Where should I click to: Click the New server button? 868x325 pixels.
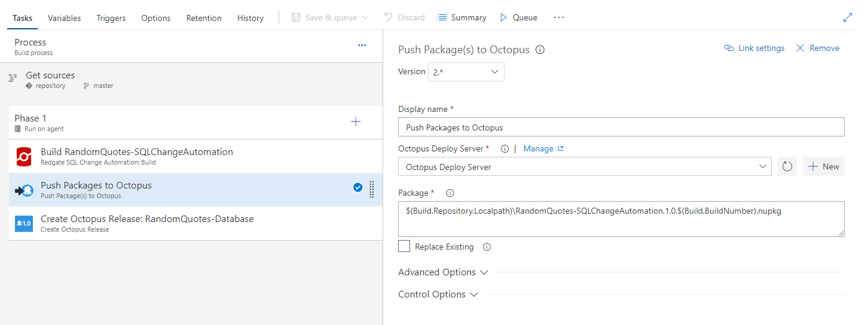[824, 167]
